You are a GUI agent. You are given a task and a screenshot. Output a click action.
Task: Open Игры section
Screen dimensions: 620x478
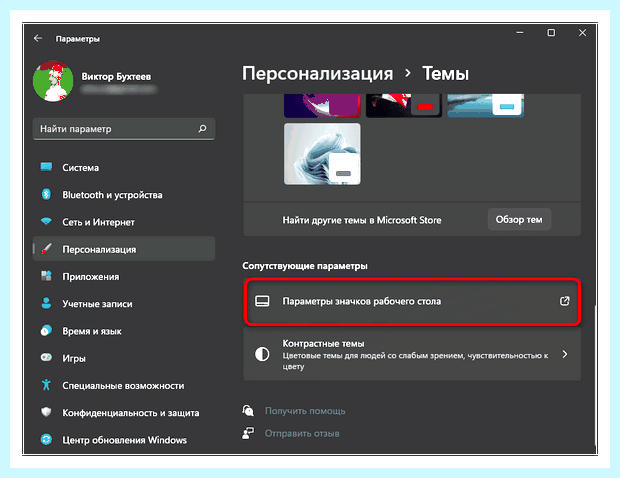pyautogui.click(x=124, y=358)
